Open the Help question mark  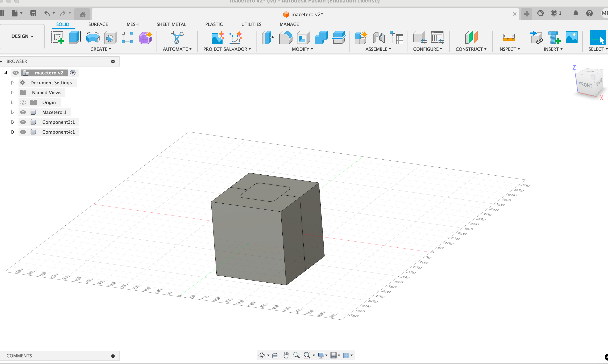[x=589, y=13]
